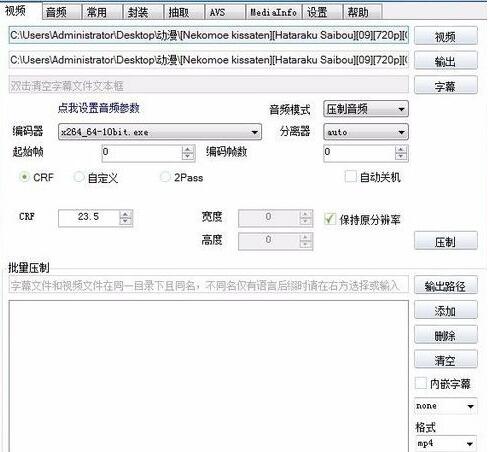Image resolution: width=490 pixels, height=452 pixels.
Task: Open the 格式 mp4 dropdown
Action: click(x=446, y=443)
